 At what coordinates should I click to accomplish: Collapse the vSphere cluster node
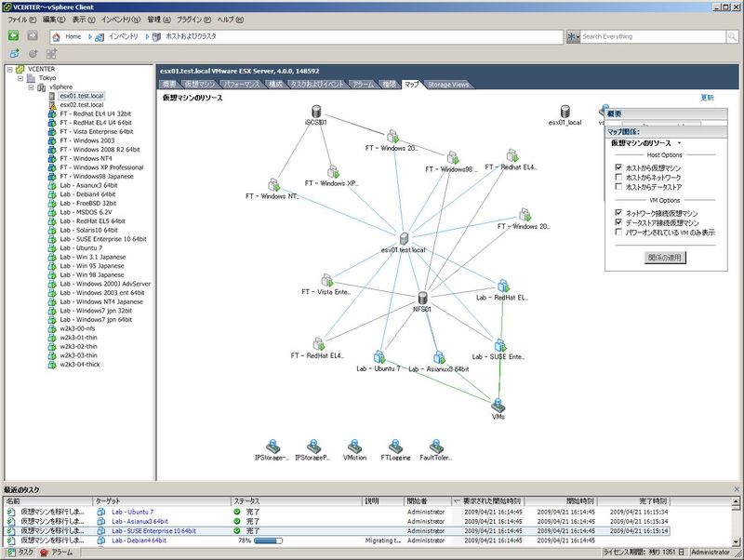pyautogui.click(x=31, y=87)
